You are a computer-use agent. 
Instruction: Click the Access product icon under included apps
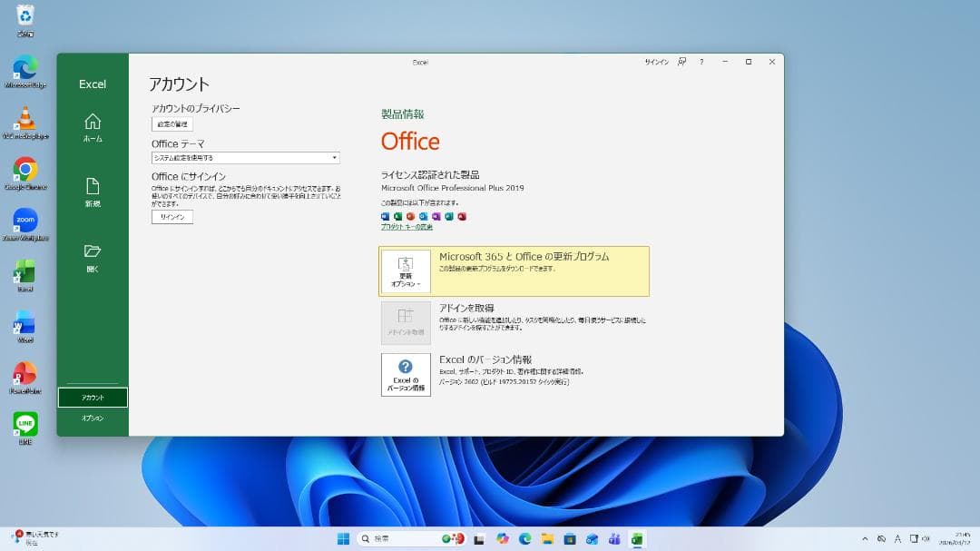tap(462, 216)
